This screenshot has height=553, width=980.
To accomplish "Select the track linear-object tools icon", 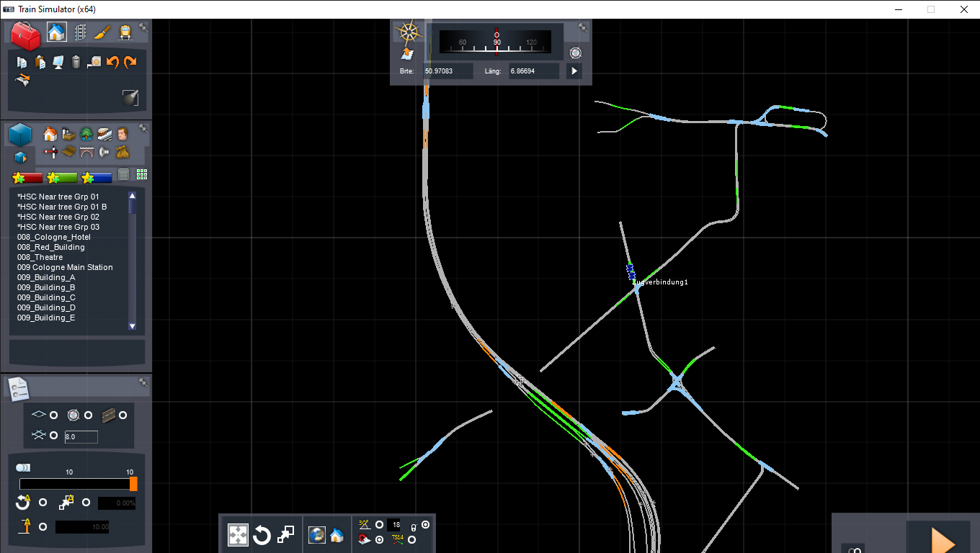I will pyautogui.click(x=80, y=32).
